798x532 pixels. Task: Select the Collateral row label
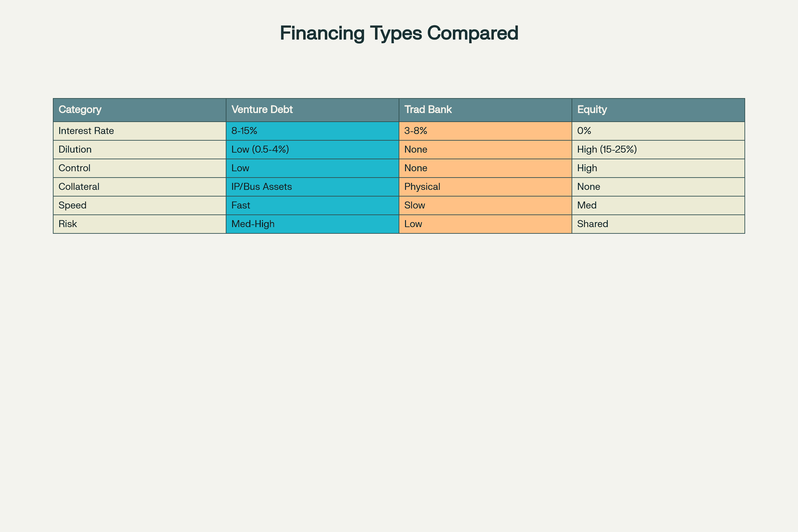click(x=79, y=187)
